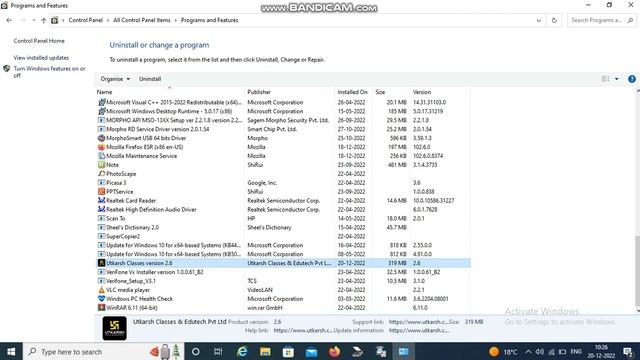Open Control Panel Home link

point(39,41)
